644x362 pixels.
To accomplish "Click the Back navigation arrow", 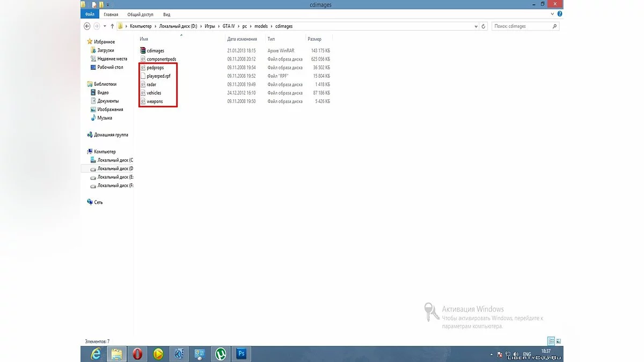I will pyautogui.click(x=87, y=26).
